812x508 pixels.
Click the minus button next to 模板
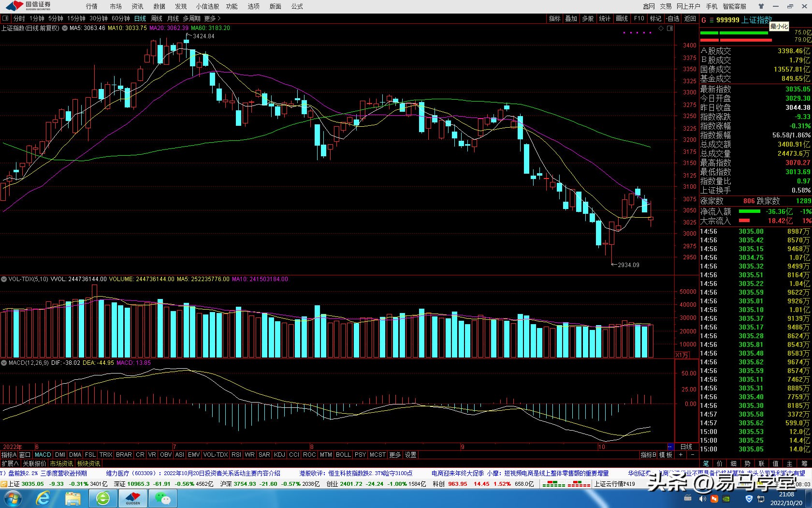(692, 455)
